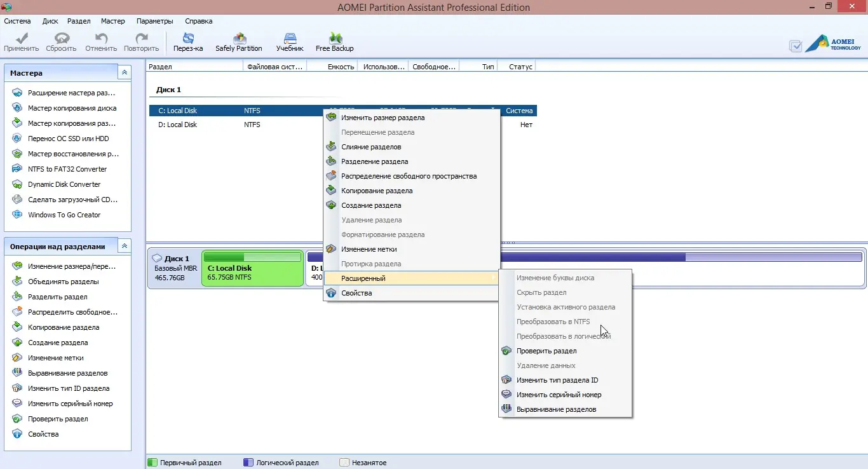The image size is (868, 469).
Task: Click the Undo (Отменить) arrow icon
Action: [x=101, y=38]
